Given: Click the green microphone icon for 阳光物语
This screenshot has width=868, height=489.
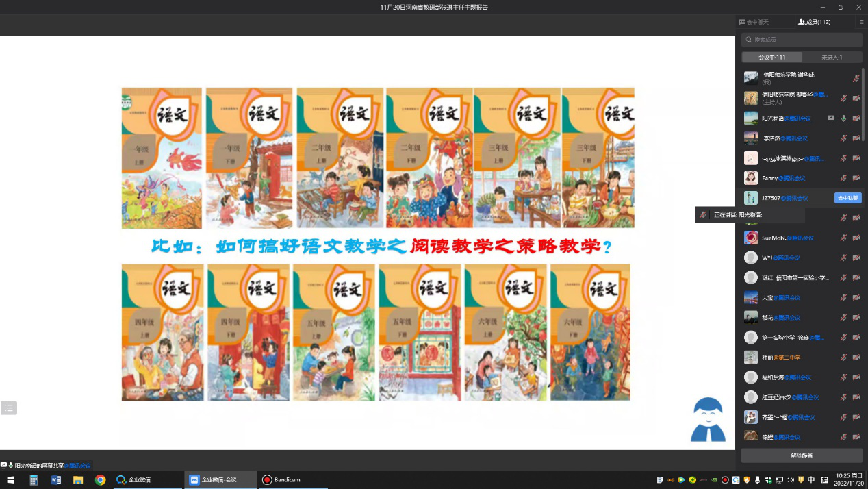Looking at the screenshot, I should coord(843,118).
